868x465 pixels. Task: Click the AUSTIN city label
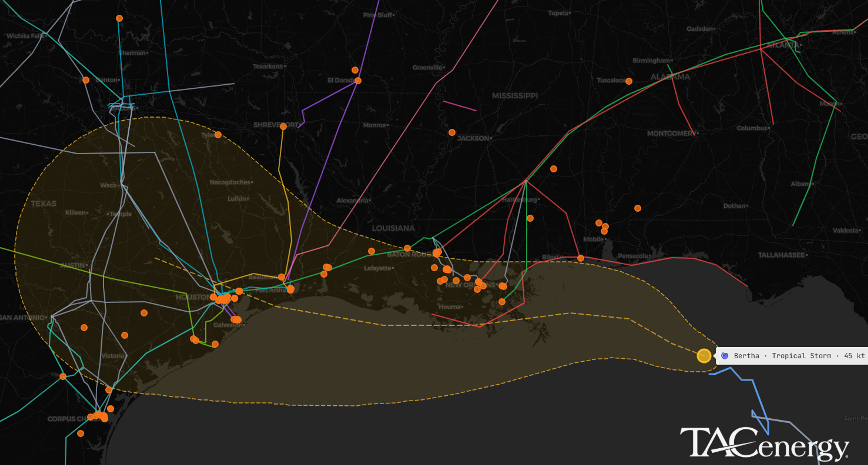pyautogui.click(x=73, y=265)
